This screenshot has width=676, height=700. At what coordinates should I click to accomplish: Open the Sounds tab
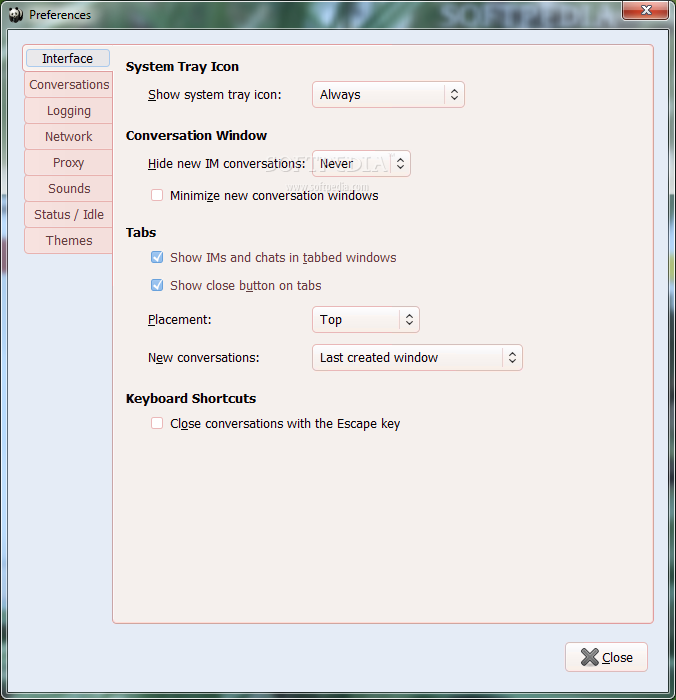click(69, 188)
